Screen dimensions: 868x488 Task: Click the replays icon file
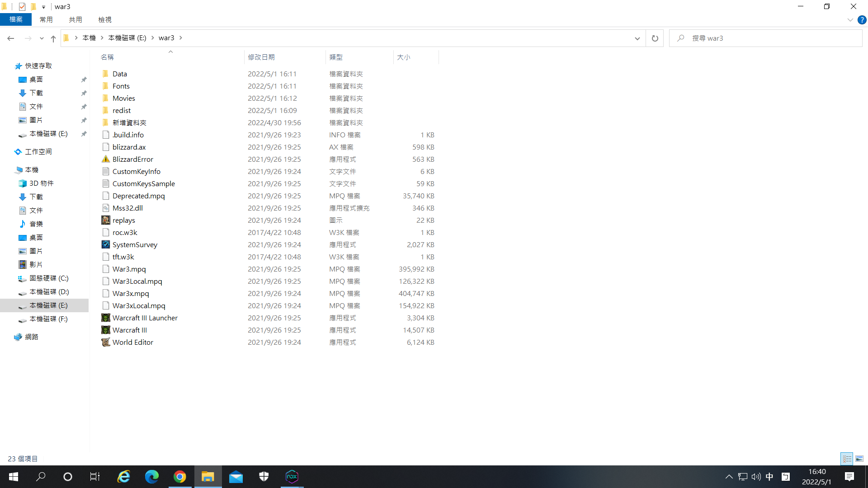coord(105,220)
